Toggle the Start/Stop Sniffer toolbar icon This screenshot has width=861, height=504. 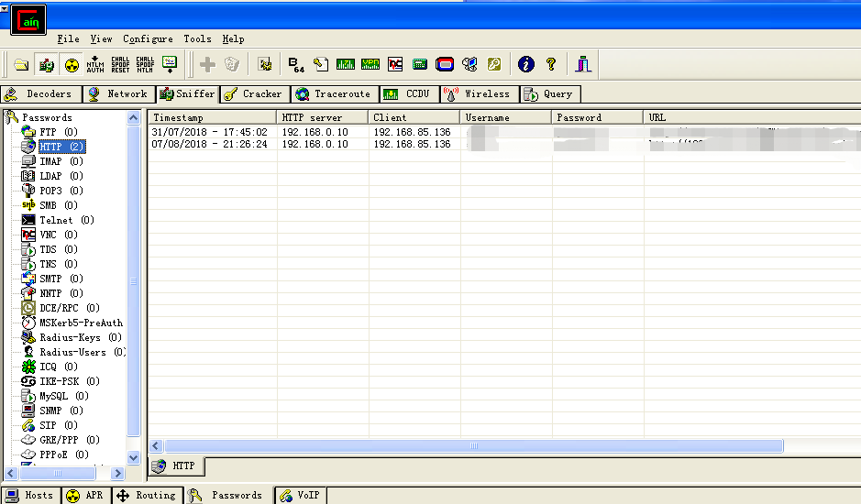coord(46,65)
